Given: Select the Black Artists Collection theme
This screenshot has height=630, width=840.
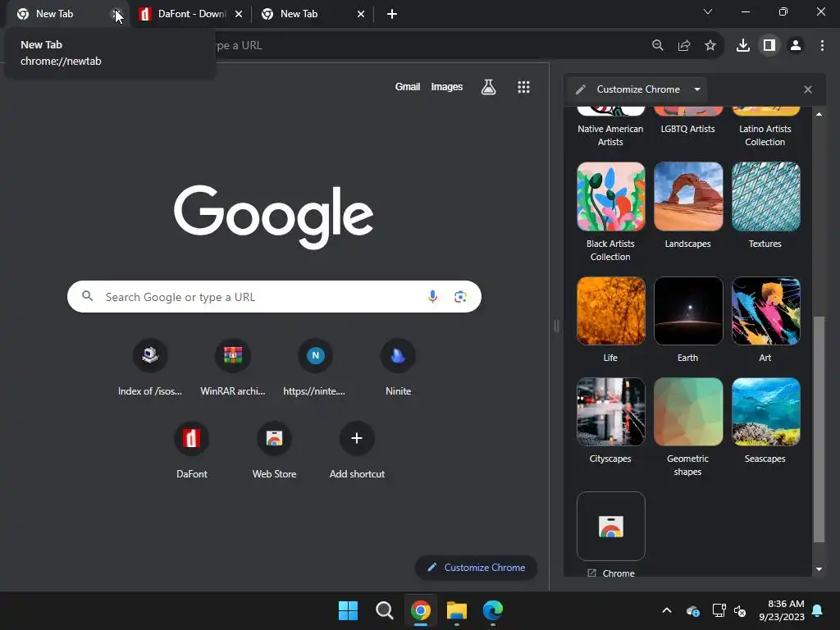Looking at the screenshot, I should click(610, 197).
